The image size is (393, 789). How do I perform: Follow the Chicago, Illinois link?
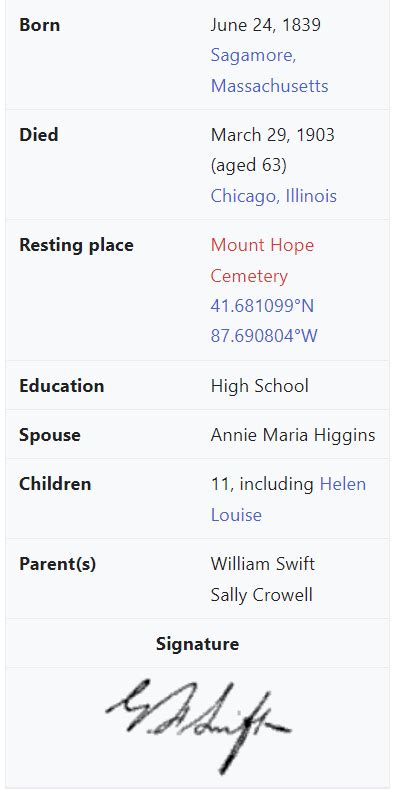[x=273, y=196]
